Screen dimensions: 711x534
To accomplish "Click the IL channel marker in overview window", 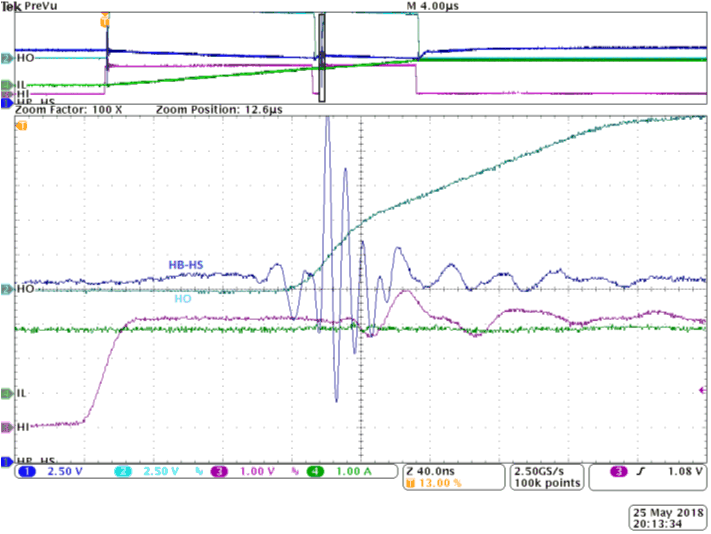I will 7,85.
